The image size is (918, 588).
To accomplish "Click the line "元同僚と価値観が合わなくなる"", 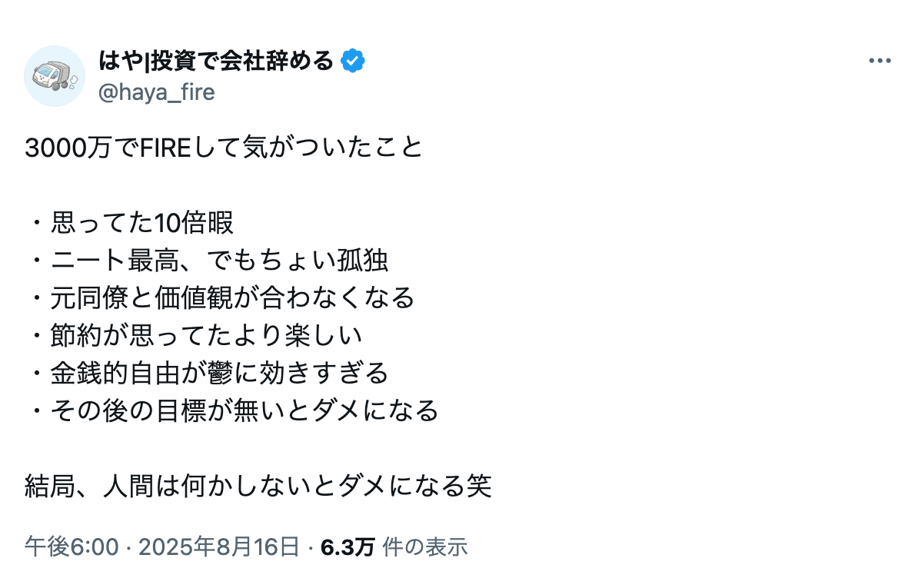I will (x=232, y=297).
